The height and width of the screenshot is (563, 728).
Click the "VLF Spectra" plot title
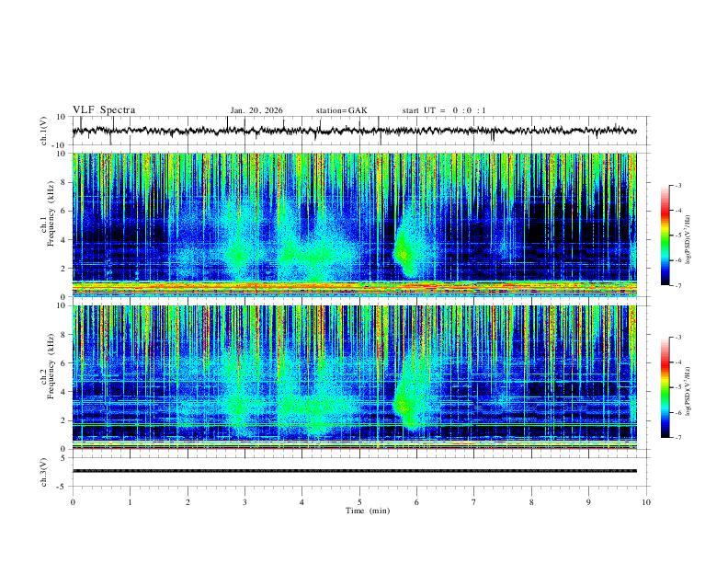coord(104,110)
